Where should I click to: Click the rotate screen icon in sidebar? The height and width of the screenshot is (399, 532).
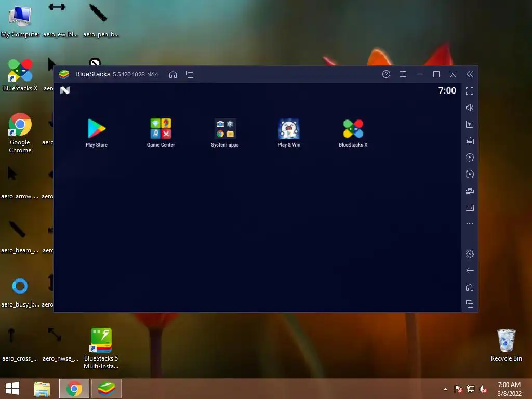click(470, 174)
